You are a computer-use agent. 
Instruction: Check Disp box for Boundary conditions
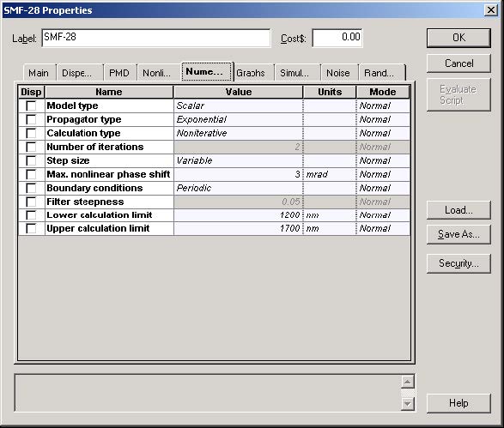(x=31, y=188)
